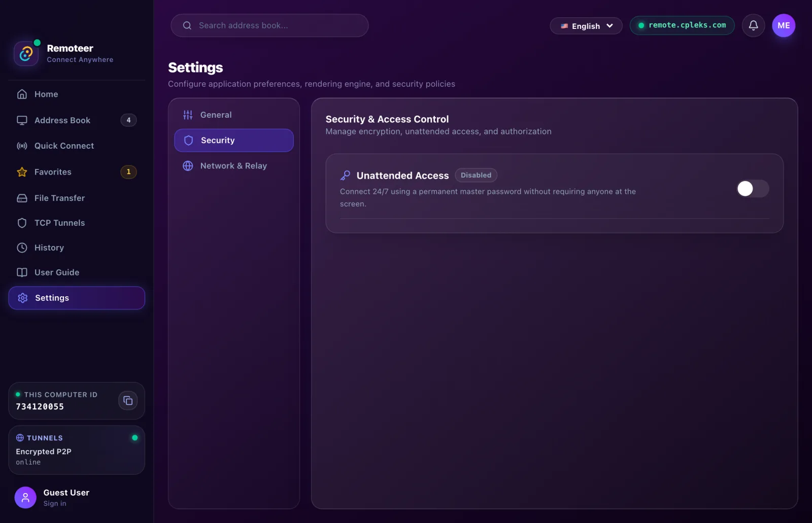Image resolution: width=812 pixels, height=523 pixels.
Task: Click the General sliders icon
Action: (188, 115)
